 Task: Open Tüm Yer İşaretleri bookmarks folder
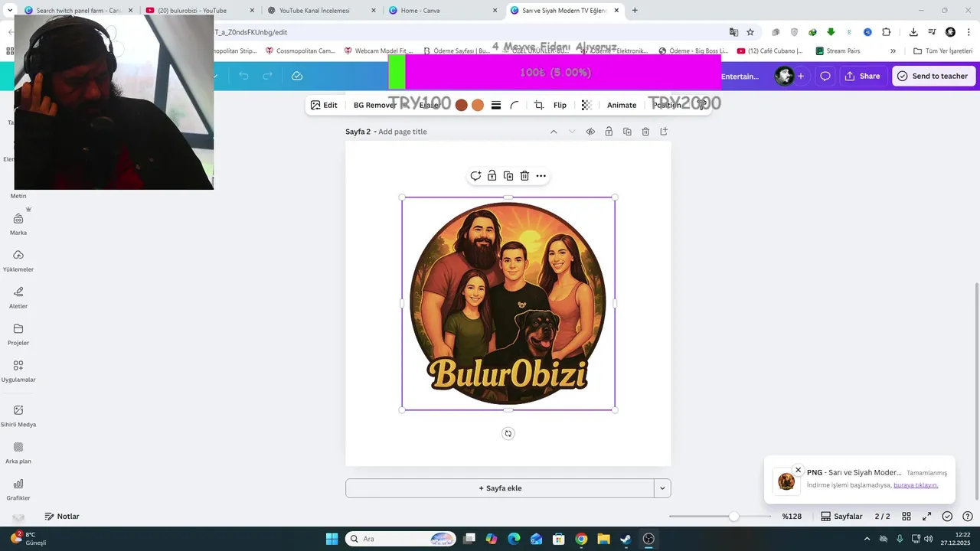(x=943, y=51)
